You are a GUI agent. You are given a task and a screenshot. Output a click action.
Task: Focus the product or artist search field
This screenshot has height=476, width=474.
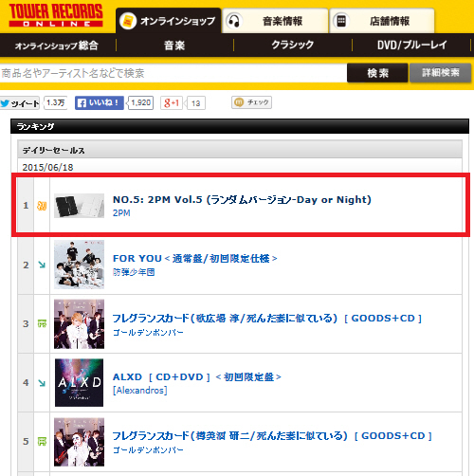[x=173, y=73]
